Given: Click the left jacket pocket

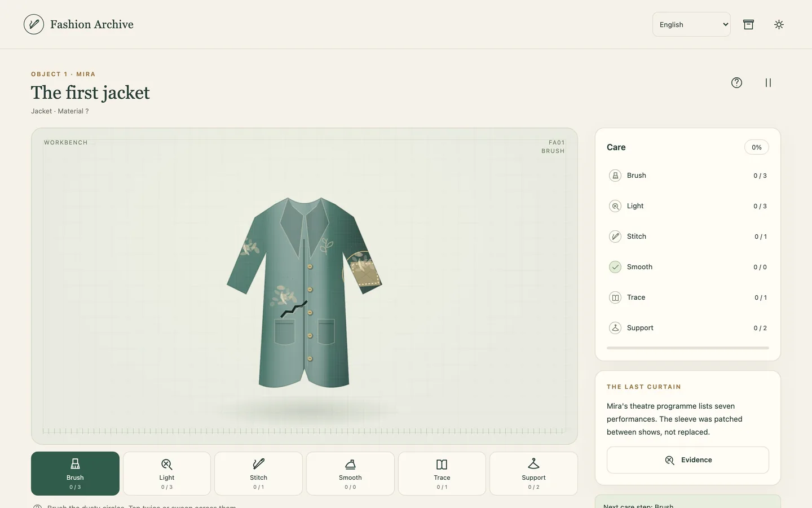Looking at the screenshot, I should coord(285,332).
